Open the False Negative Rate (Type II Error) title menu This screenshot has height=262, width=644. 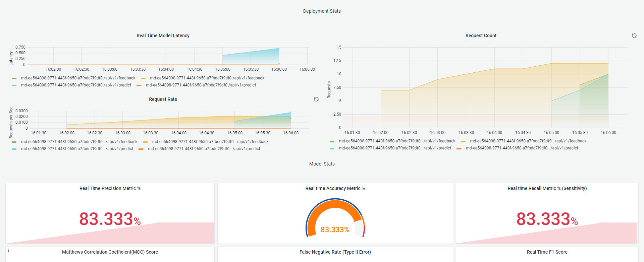coord(335,252)
